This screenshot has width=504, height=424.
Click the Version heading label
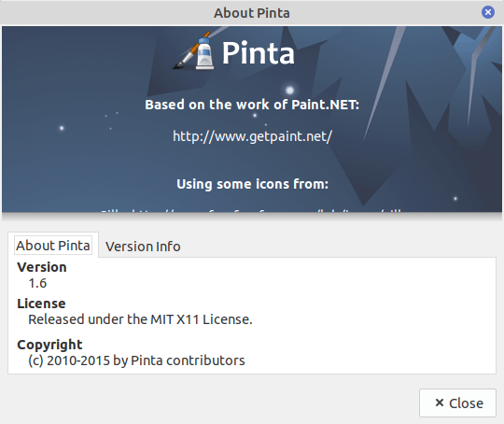coord(42,267)
